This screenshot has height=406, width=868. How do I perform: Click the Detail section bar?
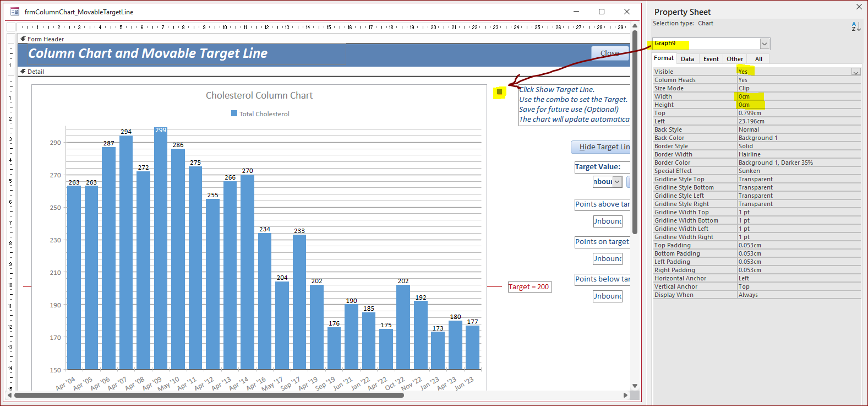325,72
